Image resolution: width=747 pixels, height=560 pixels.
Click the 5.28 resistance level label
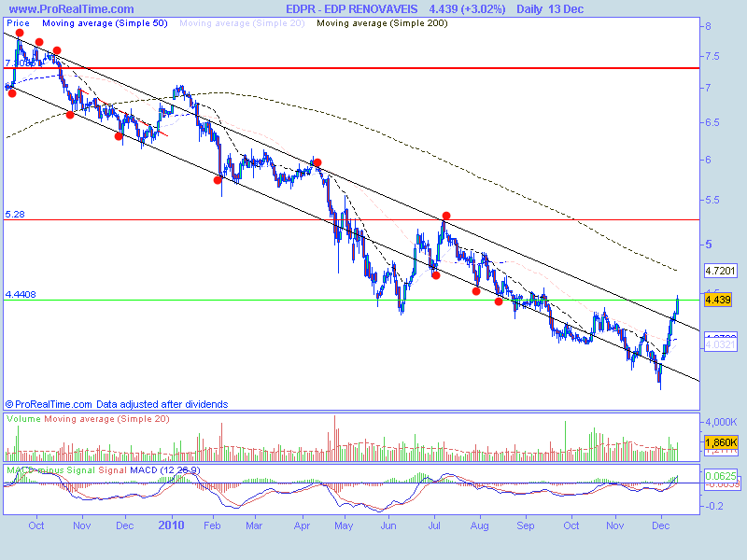pyautogui.click(x=15, y=215)
